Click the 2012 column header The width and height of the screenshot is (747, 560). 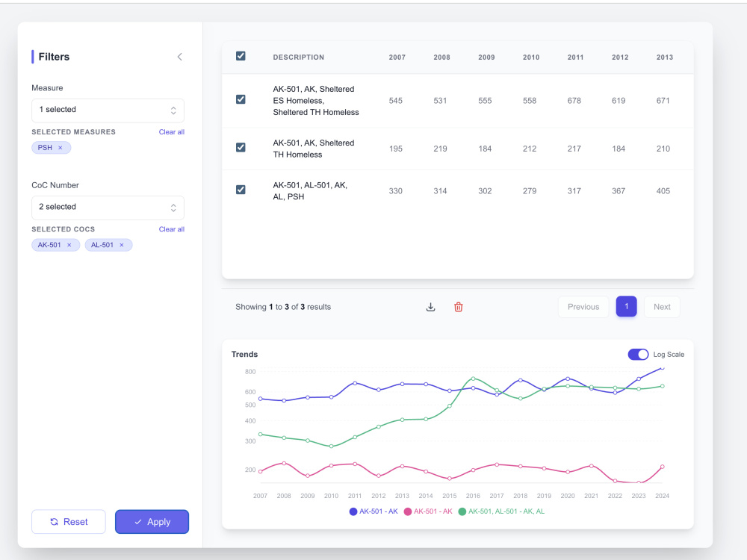pos(620,57)
